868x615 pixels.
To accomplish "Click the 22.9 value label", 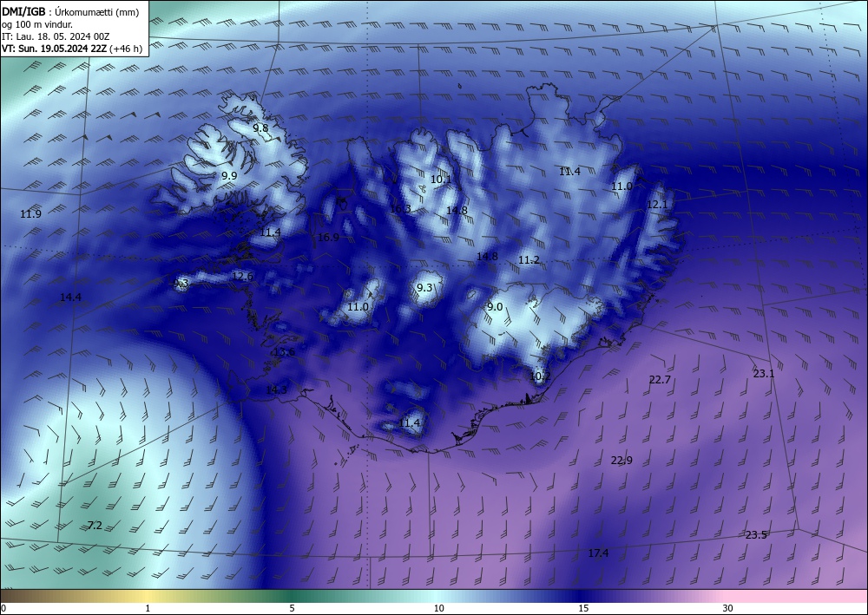I will pos(621,460).
